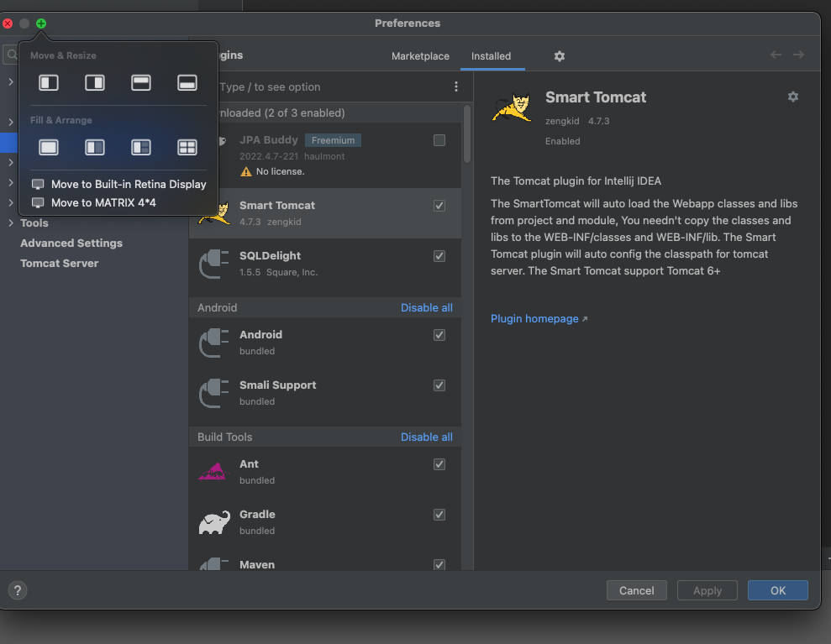The image size is (831, 644).
Task: Confirm preferences with OK button
Action: pos(777,590)
